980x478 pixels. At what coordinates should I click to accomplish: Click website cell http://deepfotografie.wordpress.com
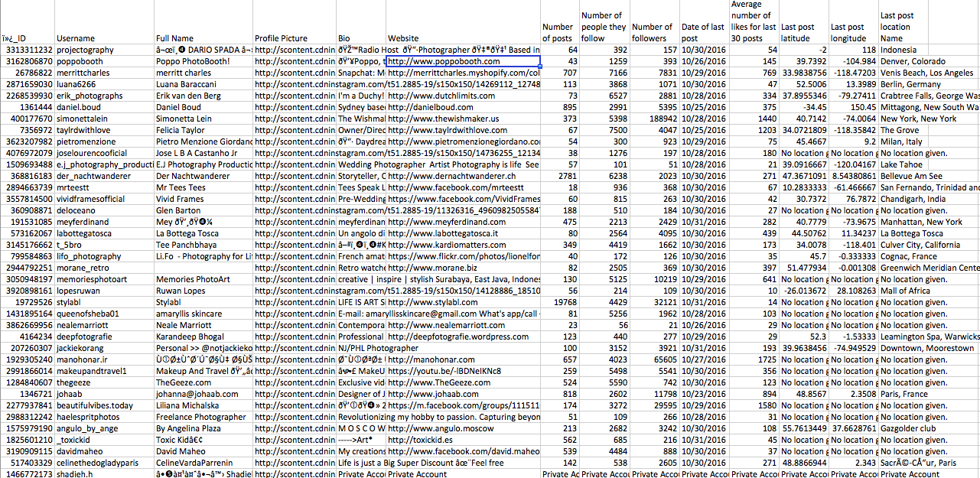[463, 337]
